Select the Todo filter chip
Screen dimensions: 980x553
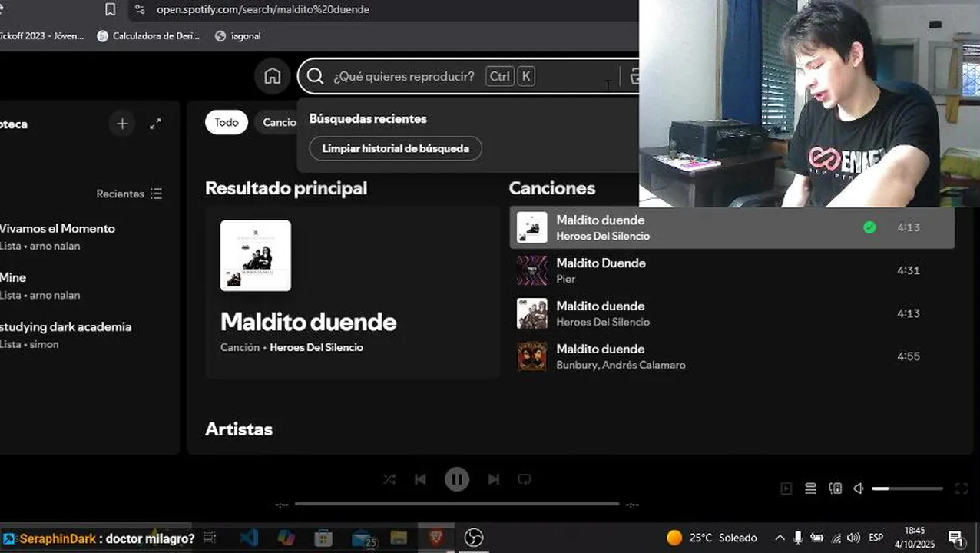[x=227, y=122]
